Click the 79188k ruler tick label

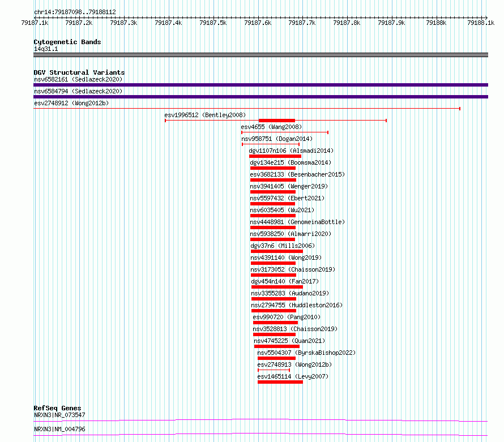click(x=436, y=23)
